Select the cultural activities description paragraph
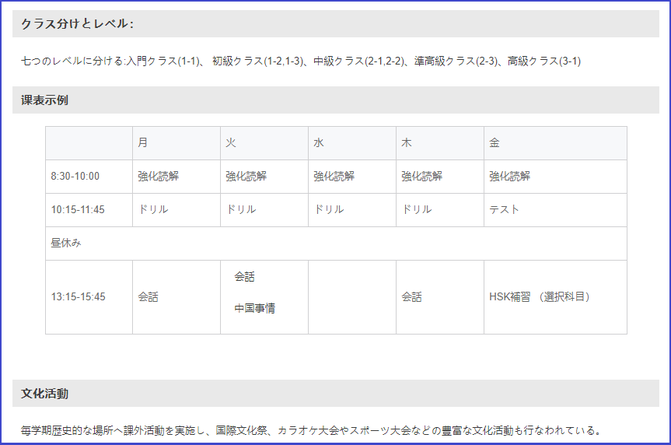Image resolution: width=671 pixels, height=445 pixels. click(311, 430)
